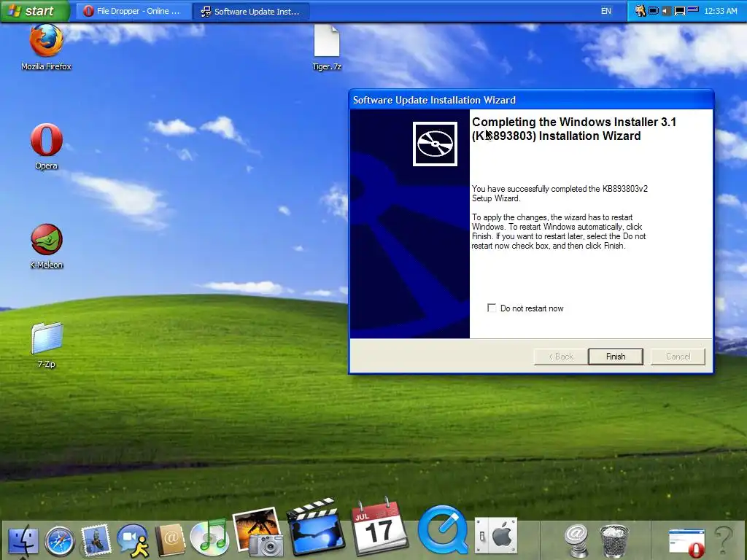This screenshot has height=560, width=747.
Task: Click the 12:33 AM clock
Action: coord(720,11)
